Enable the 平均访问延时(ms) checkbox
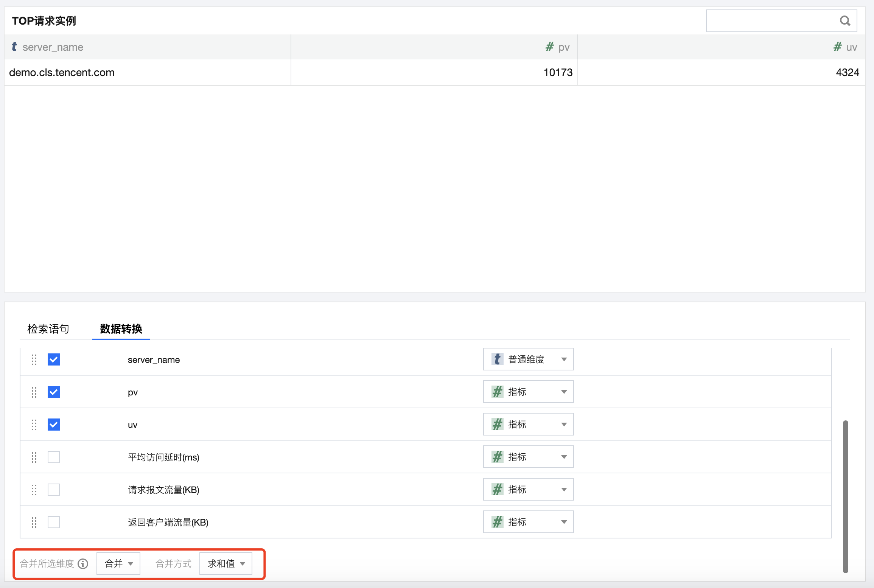The image size is (874, 588). click(x=54, y=457)
